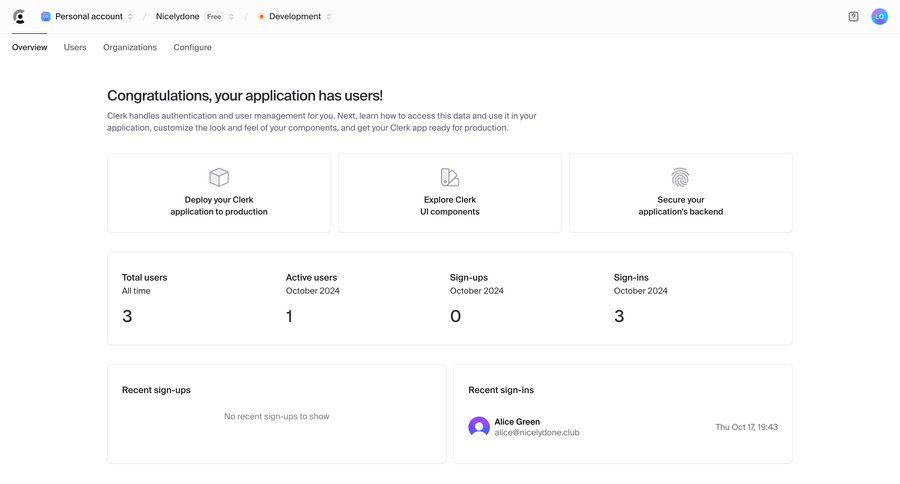Open Deploy your Clerk application to production
The width and height of the screenshot is (900, 484).
219,193
